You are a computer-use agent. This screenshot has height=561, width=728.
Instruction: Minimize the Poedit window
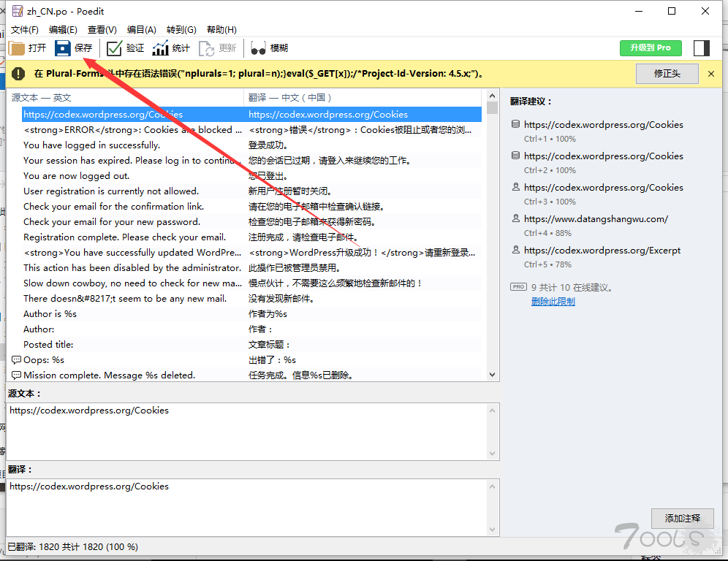click(x=639, y=11)
